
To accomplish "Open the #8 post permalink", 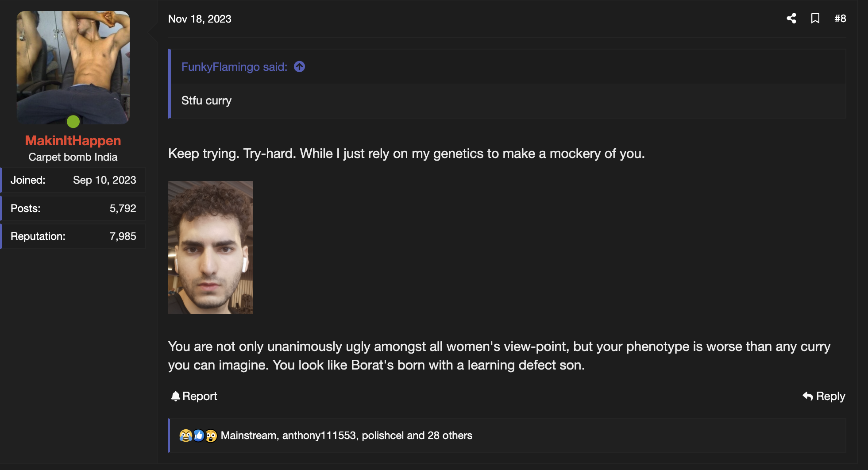I will tap(840, 19).
